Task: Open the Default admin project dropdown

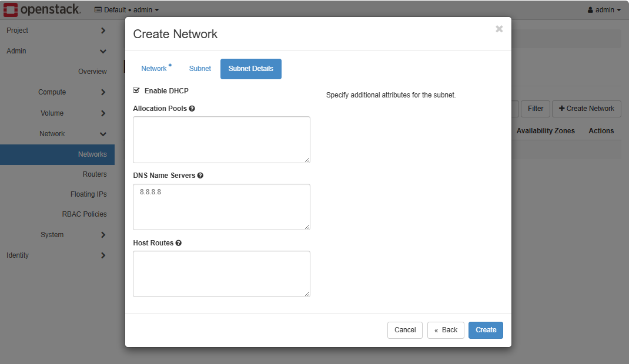Action: [126, 10]
